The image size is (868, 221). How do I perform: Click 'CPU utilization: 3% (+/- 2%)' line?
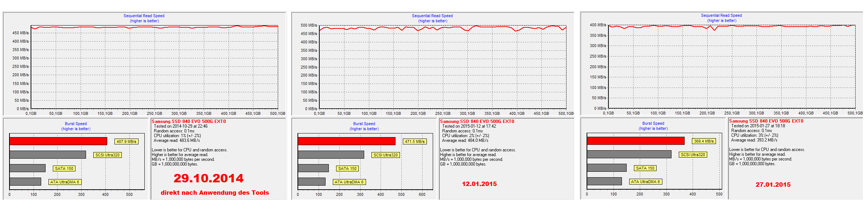755,135
